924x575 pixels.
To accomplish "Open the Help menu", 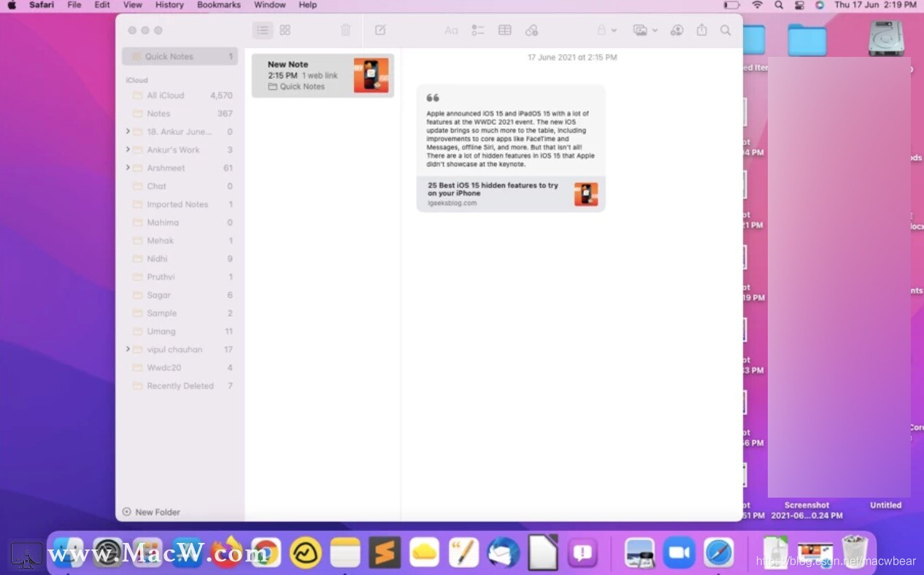I will 308,5.
